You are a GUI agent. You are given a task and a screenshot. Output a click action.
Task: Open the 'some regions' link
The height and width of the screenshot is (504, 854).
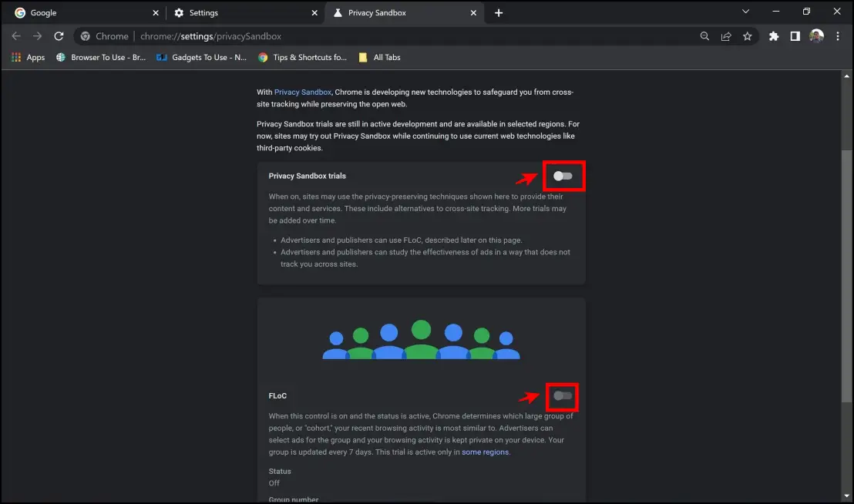pos(486,452)
